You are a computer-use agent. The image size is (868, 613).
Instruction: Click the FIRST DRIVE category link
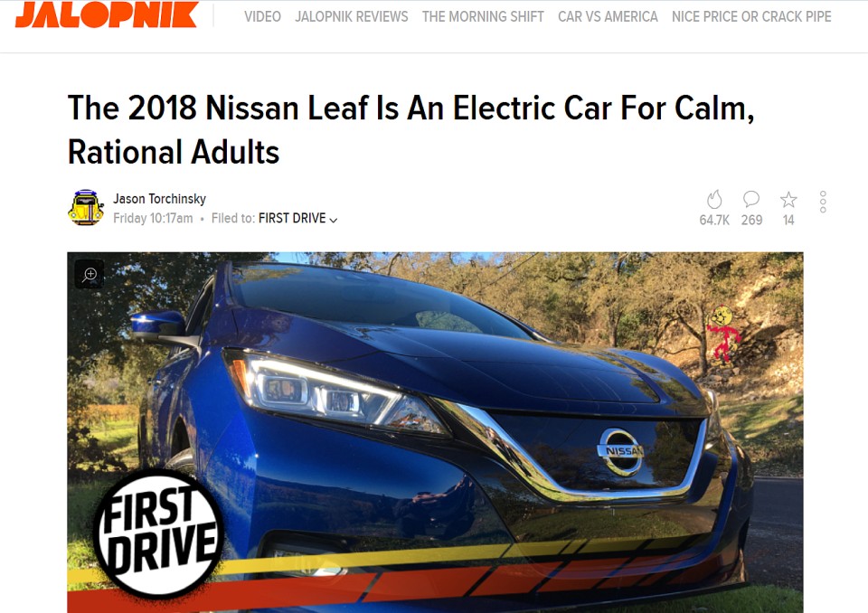(292, 218)
